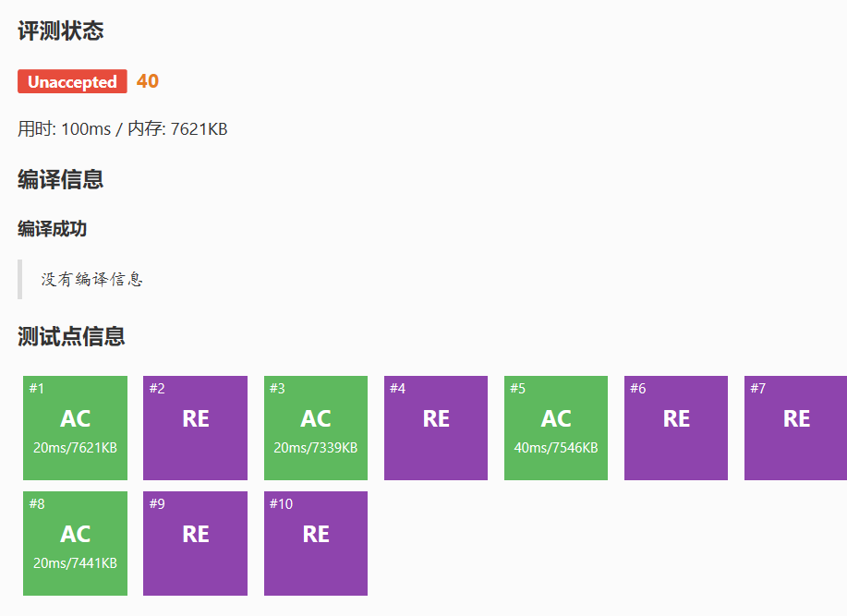The height and width of the screenshot is (616, 847).
Task: Click the 测试点信息 heading
Action: [71, 336]
